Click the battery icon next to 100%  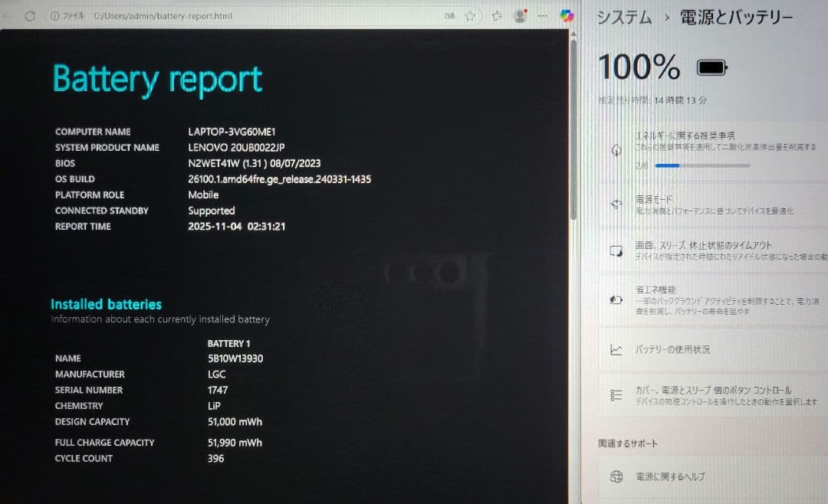[x=711, y=67]
